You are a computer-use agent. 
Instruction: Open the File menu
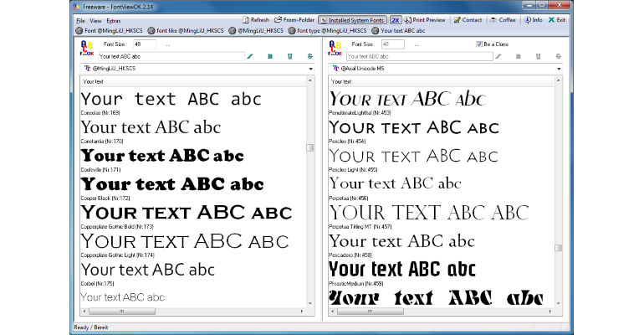click(80, 21)
